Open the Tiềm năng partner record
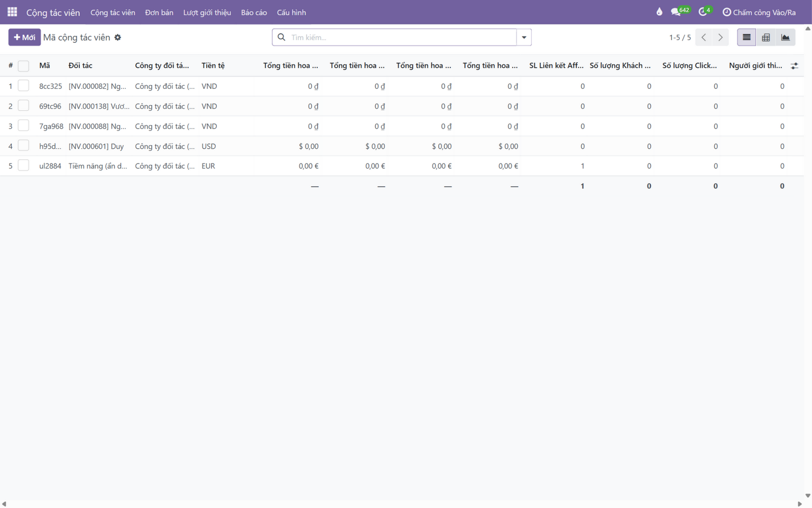 (98, 166)
